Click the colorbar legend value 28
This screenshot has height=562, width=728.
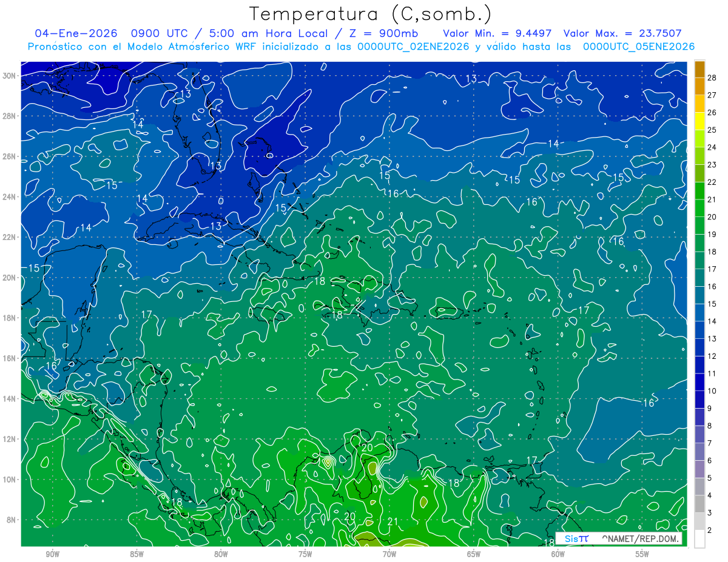[712, 78]
